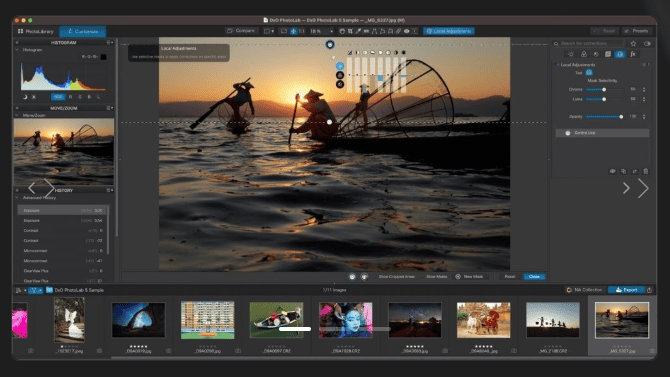Switch to the Customize tab
Viewport: 670px width, 377px height.
[83, 31]
